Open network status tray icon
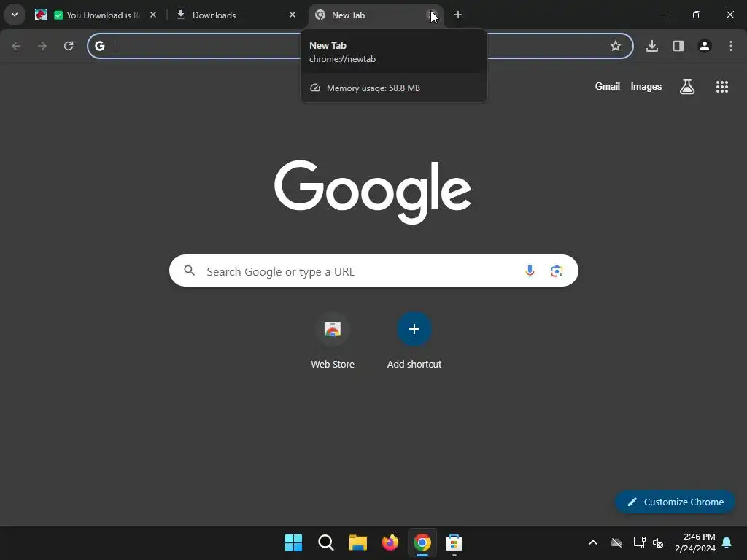This screenshot has width=747, height=560. 639,542
